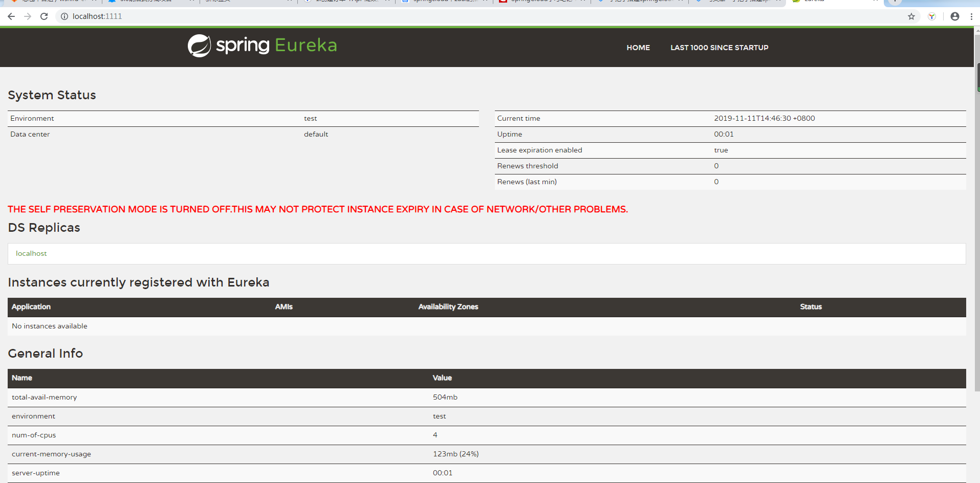Click the DS Replicas heading
This screenshot has height=483, width=980.
pyautogui.click(x=44, y=228)
